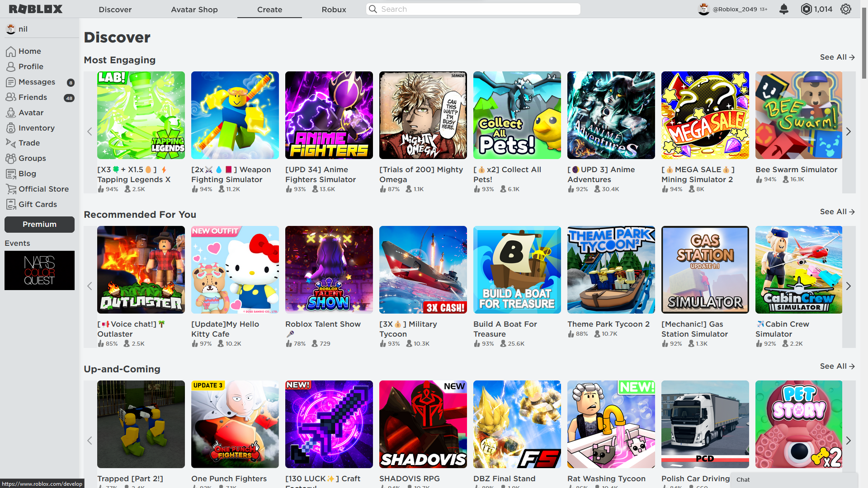868x488 pixels.
Task: Click the Messages sidebar icon
Action: [11, 82]
